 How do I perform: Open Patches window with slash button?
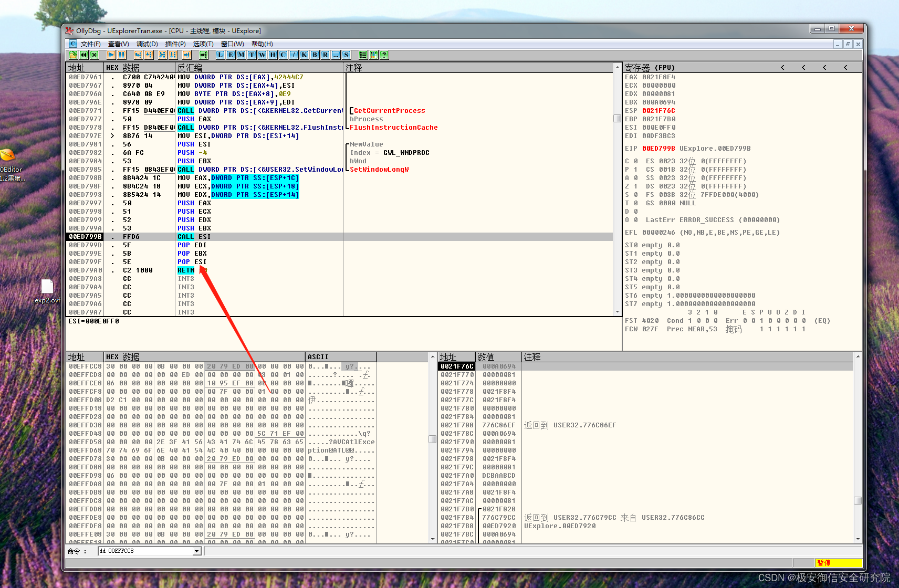294,55
